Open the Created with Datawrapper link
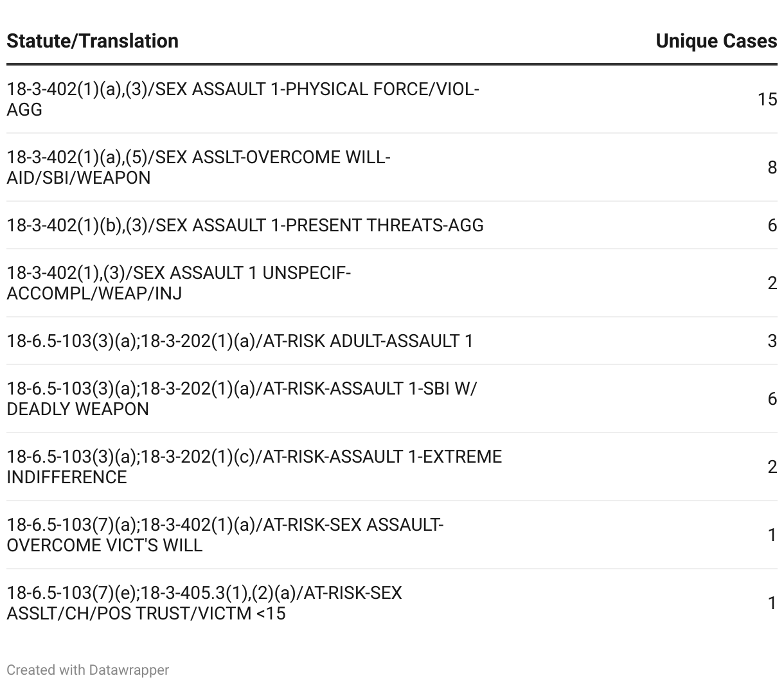This screenshot has height=685, width=784. pyautogui.click(x=87, y=670)
